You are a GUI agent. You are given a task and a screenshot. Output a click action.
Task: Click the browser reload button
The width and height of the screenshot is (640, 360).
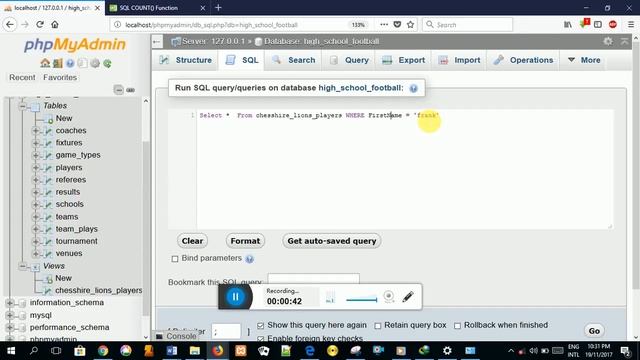point(40,24)
